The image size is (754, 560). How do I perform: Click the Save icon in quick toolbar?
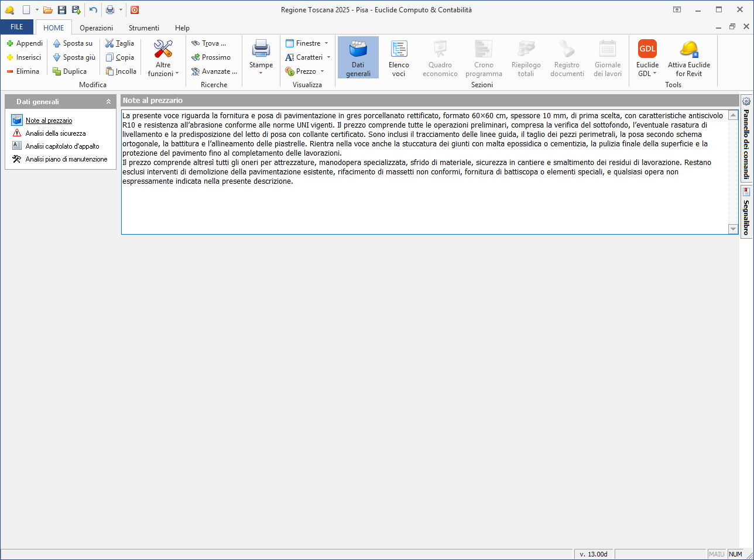[62, 10]
